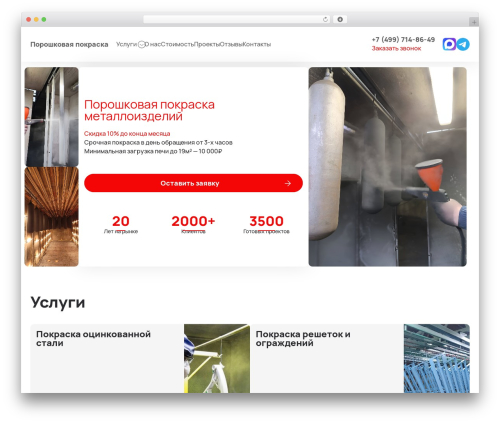The image size is (500, 423).
Task: Open the spray painting panels photo
Action: 52,117
